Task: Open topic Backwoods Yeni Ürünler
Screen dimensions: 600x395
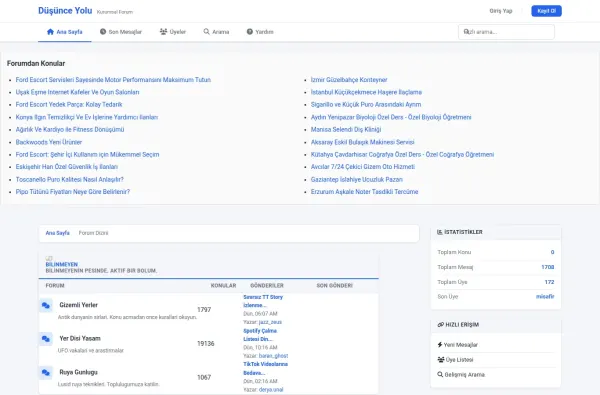Action: point(49,142)
